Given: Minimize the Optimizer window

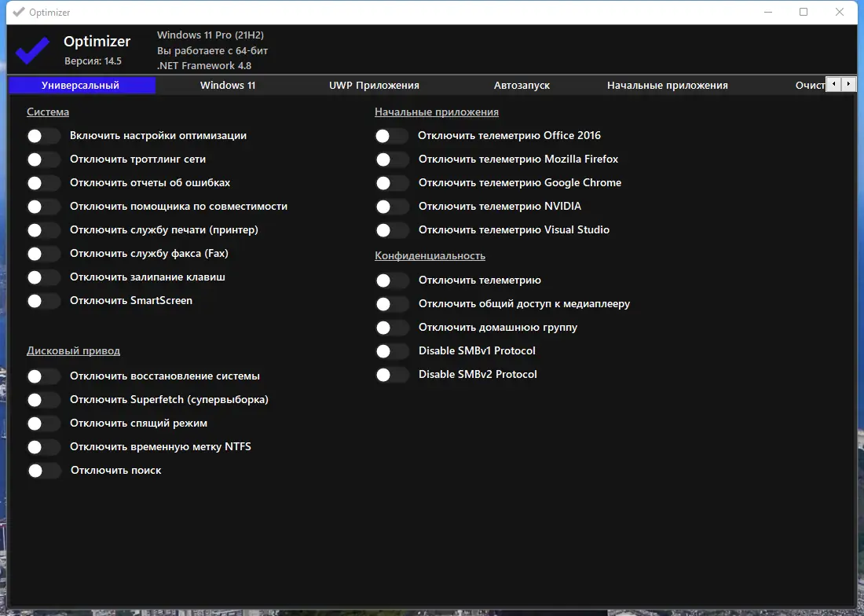Looking at the screenshot, I should click(768, 12).
